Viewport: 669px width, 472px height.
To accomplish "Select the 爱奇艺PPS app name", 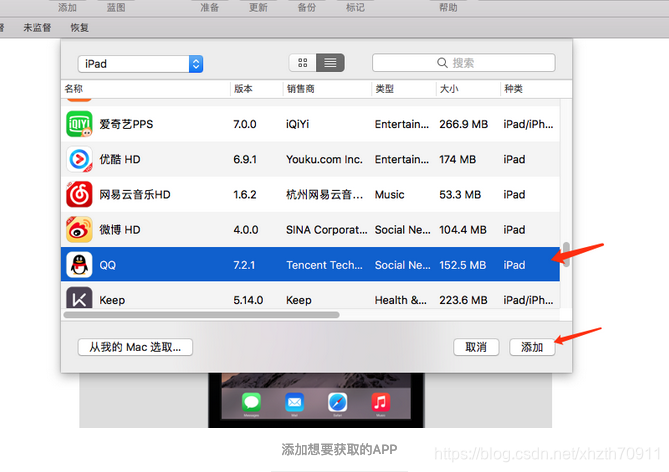I will (x=126, y=124).
